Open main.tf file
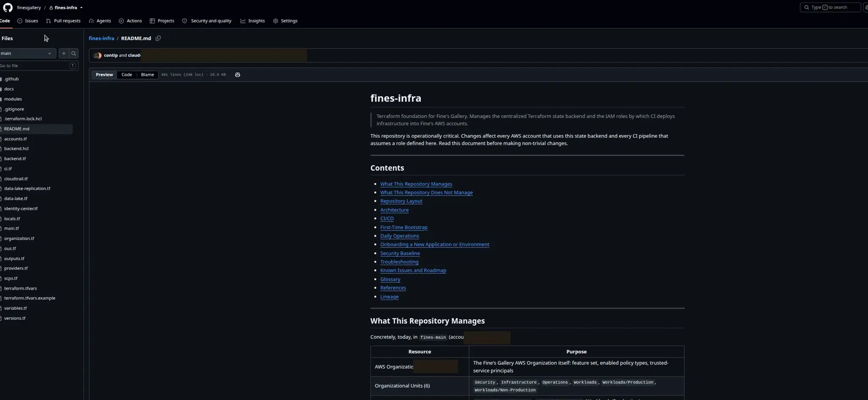 point(11,228)
